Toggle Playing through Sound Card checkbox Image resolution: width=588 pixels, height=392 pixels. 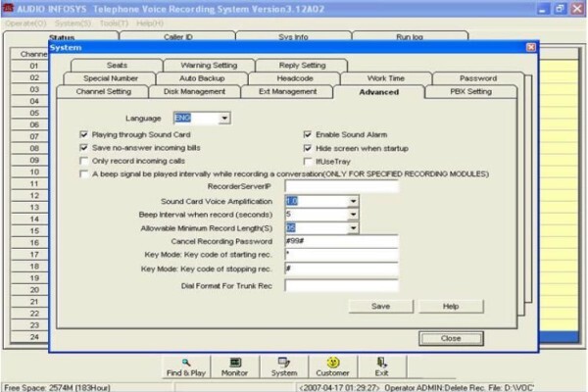pos(83,134)
